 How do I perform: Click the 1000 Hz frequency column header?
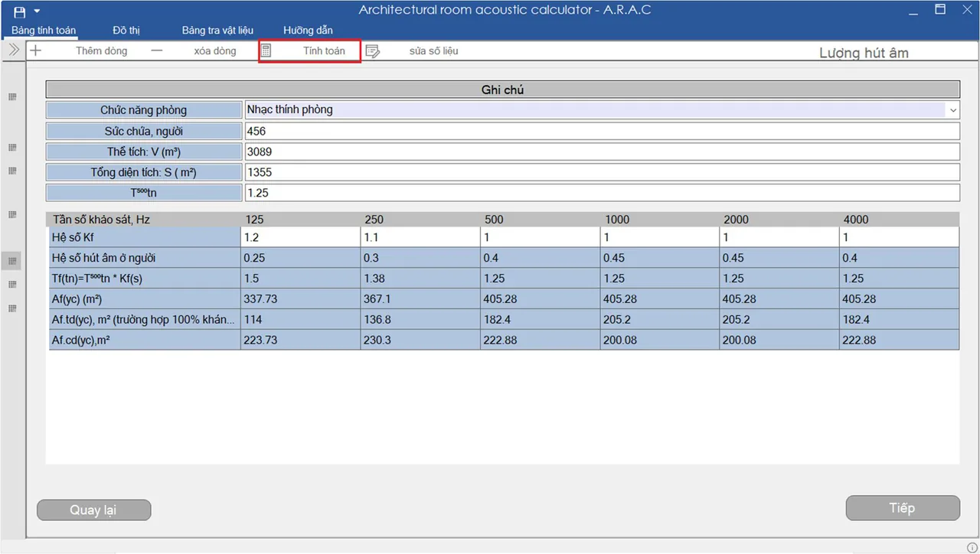point(617,220)
